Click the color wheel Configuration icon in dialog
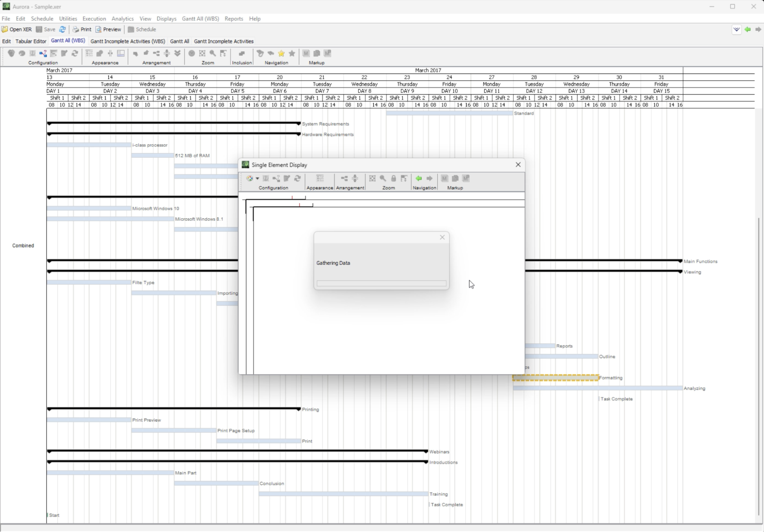This screenshot has height=532, width=764. [250, 178]
